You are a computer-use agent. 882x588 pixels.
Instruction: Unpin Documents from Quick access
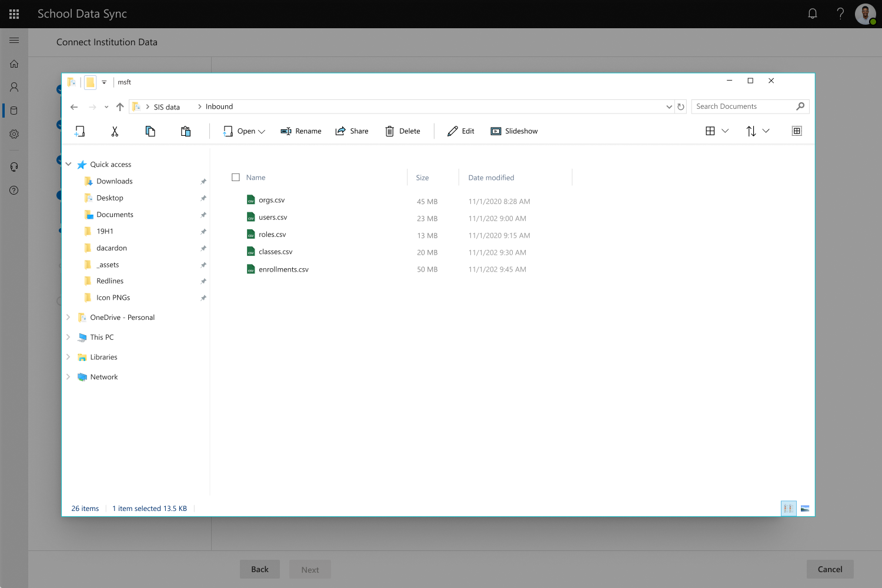pos(203,215)
